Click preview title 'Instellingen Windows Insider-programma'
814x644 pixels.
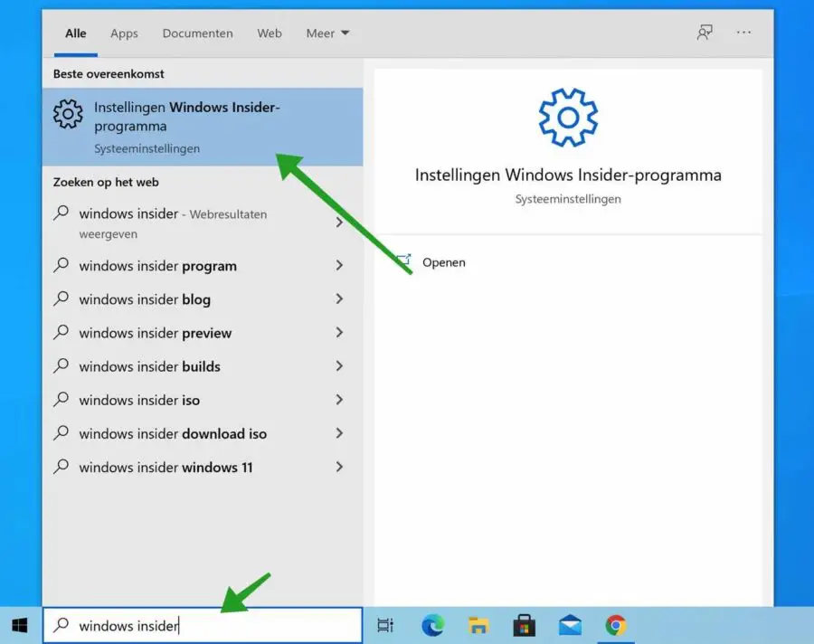pos(568,175)
